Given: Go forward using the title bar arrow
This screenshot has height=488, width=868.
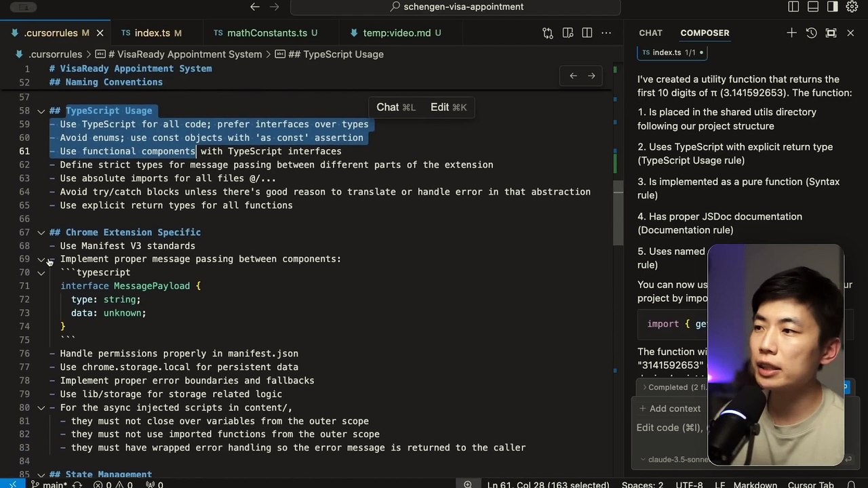Looking at the screenshot, I should [x=274, y=7].
